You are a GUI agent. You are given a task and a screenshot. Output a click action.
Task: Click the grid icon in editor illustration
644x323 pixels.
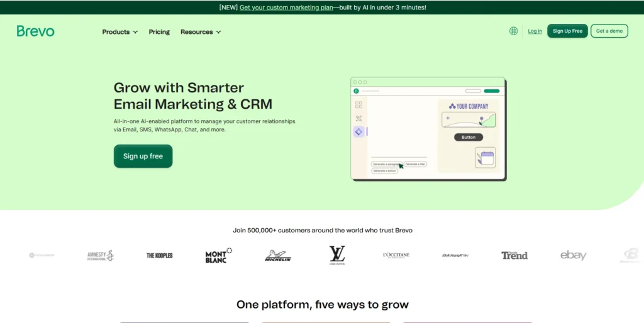(358, 105)
